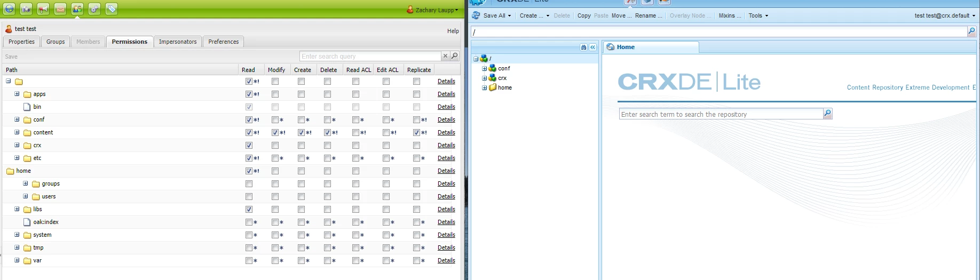The image size is (980, 280).
Task: Click Move ... in CRXDE toolbar
Action: [621, 15]
